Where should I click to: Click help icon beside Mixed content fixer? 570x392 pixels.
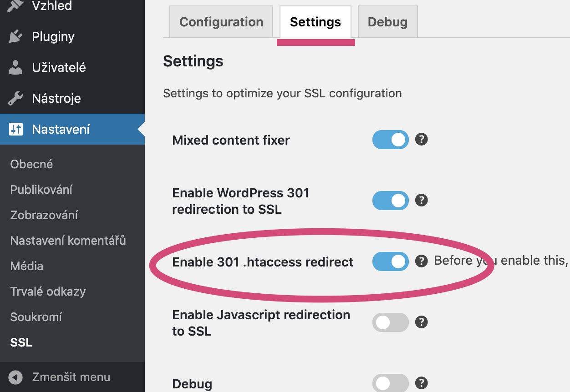(x=422, y=139)
